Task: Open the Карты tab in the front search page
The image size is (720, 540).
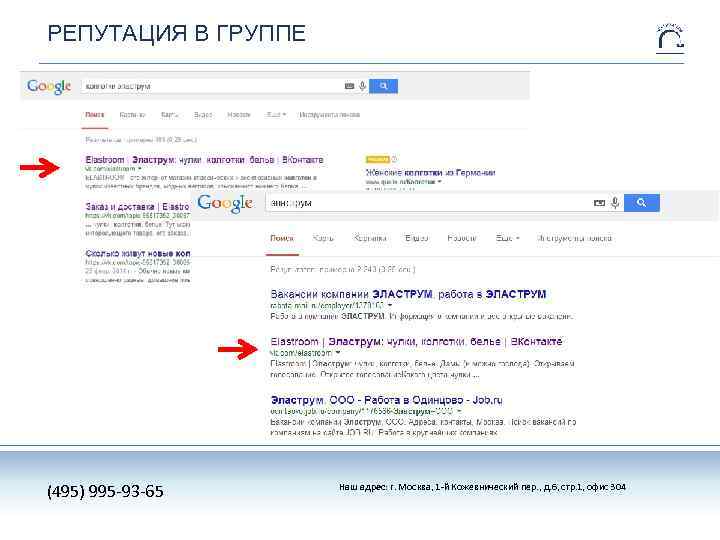Action: pos(323,238)
